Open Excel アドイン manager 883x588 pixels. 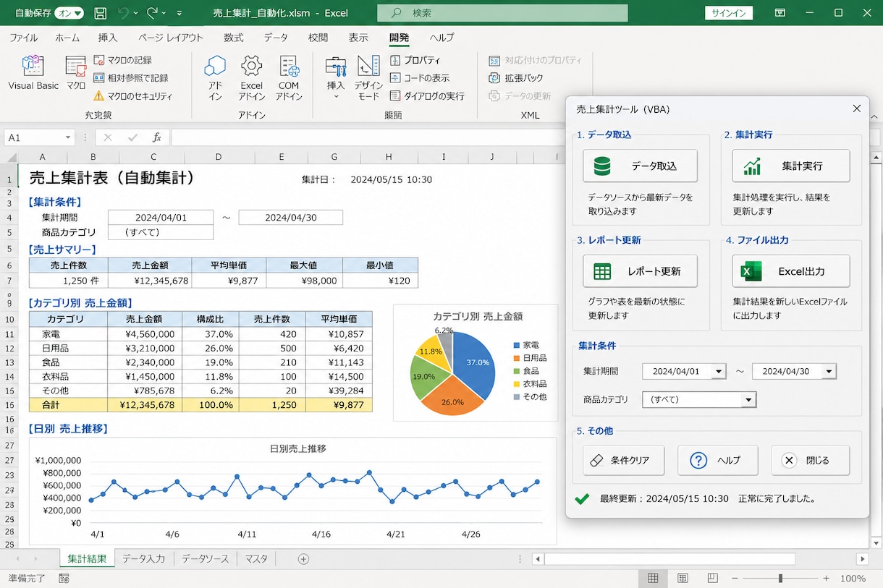252,77
